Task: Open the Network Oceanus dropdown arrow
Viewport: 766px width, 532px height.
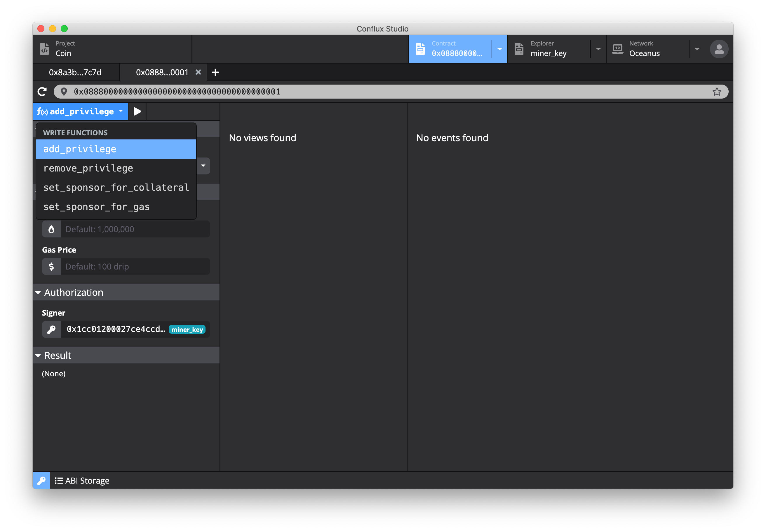Action: [697, 49]
